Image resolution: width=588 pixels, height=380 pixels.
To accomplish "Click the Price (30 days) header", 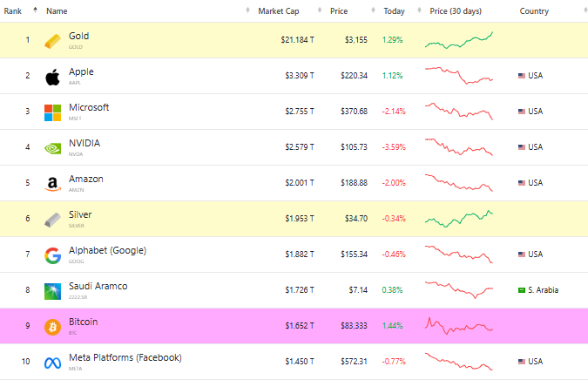I will click(456, 11).
